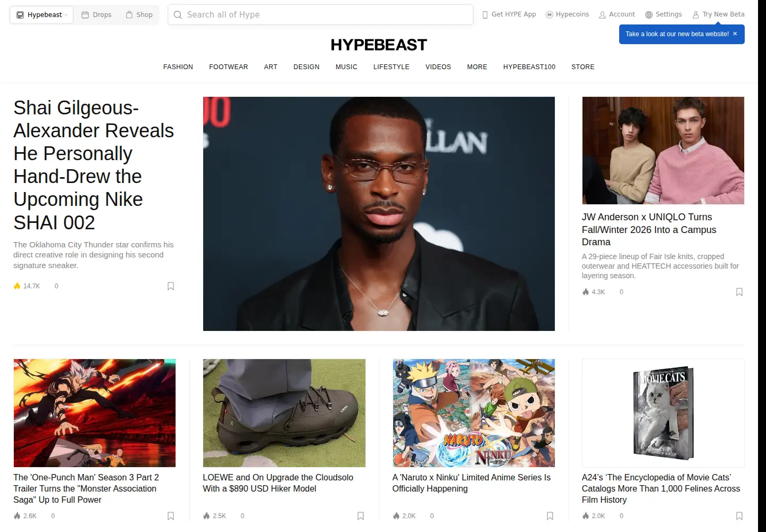Open the Shai Gilgeous-Alexander SHAI 002 headline
This screenshot has width=766, height=532.
(x=94, y=165)
